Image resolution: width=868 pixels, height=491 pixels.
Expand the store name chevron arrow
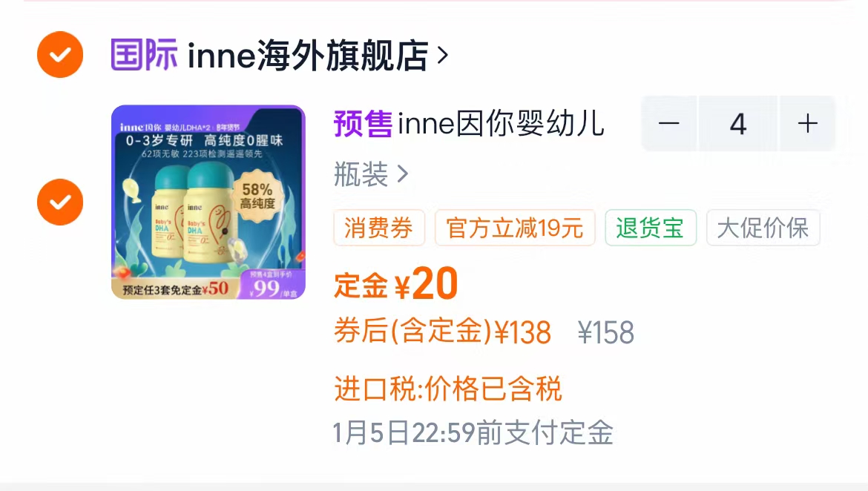pos(442,56)
